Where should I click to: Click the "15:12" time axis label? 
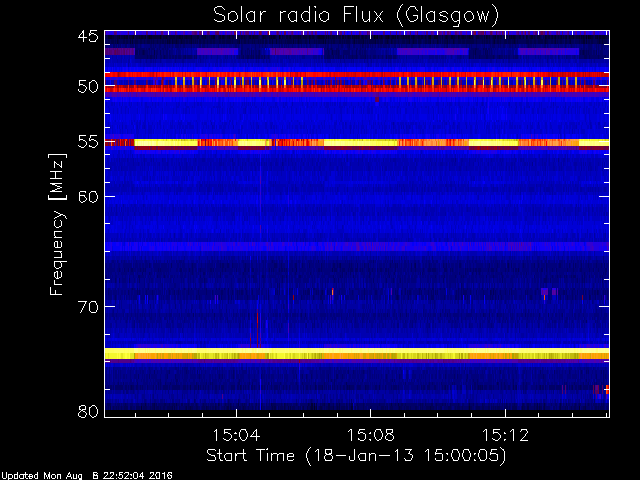[505, 435]
